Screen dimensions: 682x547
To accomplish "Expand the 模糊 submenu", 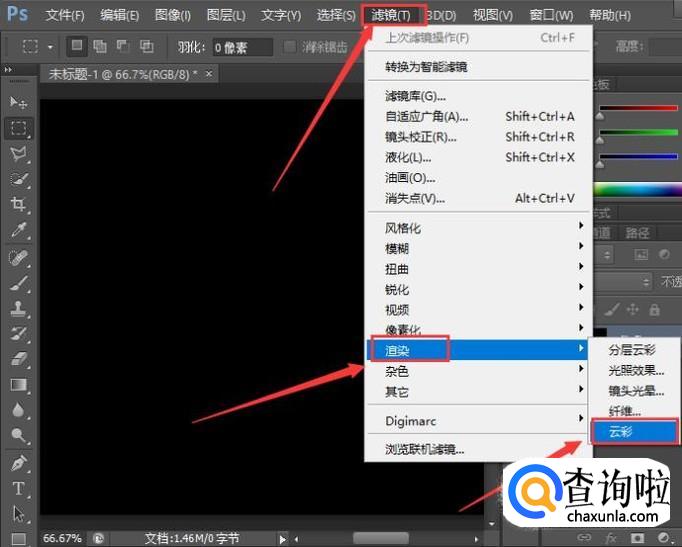I will 478,248.
